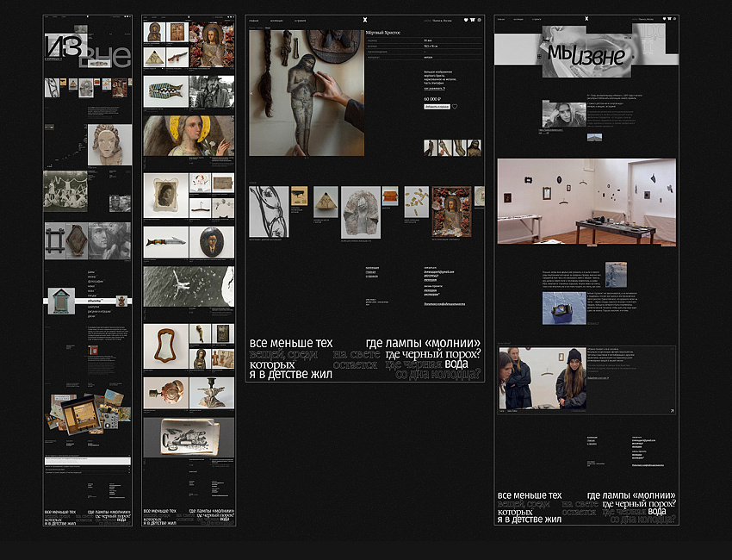Click the 60 000 ₽ price text
This screenshot has height=560, width=732.
click(x=432, y=99)
